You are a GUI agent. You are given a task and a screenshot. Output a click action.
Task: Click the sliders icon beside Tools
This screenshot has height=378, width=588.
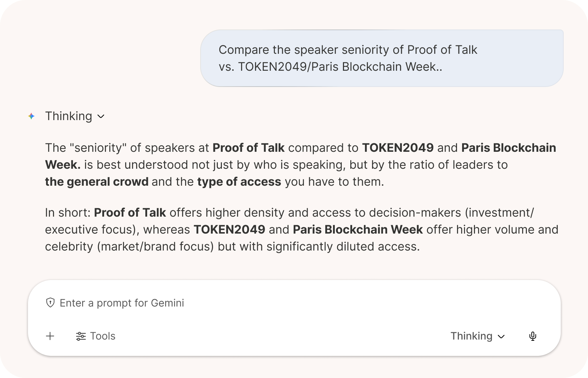coord(81,336)
